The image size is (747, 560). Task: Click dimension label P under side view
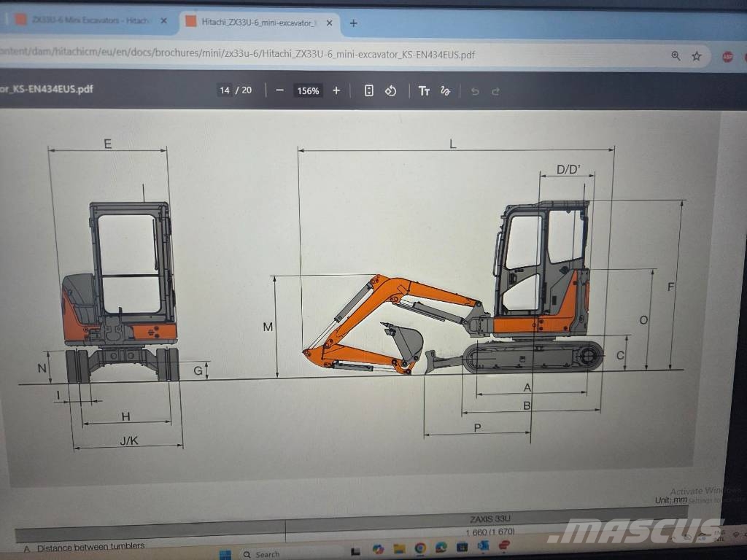click(477, 427)
